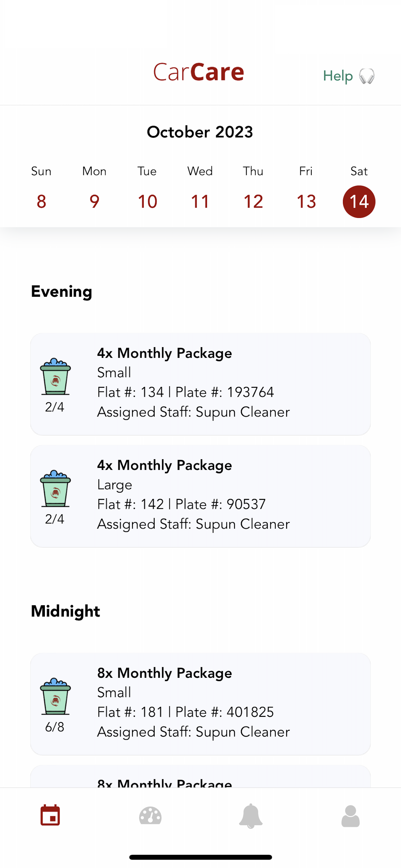Open the profile person tab
The image size is (401, 868).
350,816
